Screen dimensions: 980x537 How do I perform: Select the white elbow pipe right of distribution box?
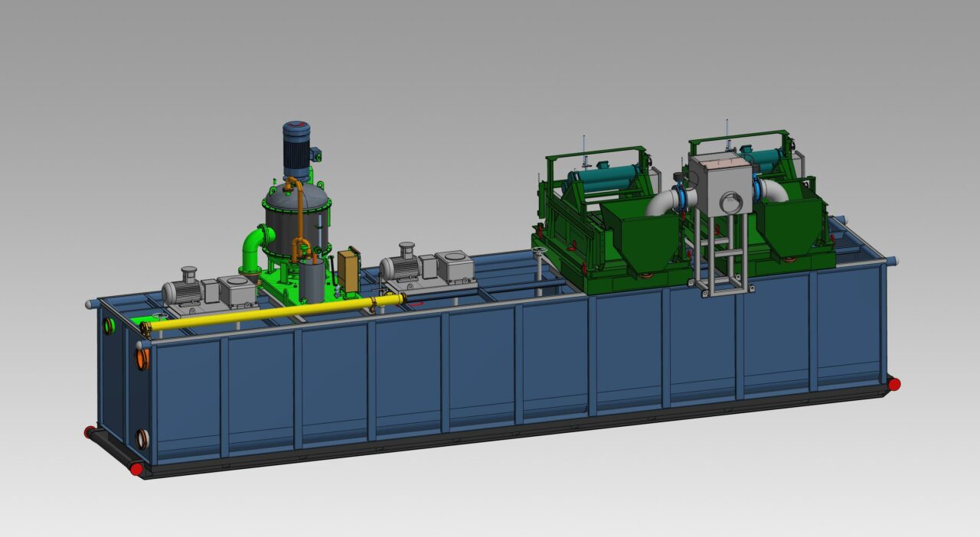[x=773, y=190]
